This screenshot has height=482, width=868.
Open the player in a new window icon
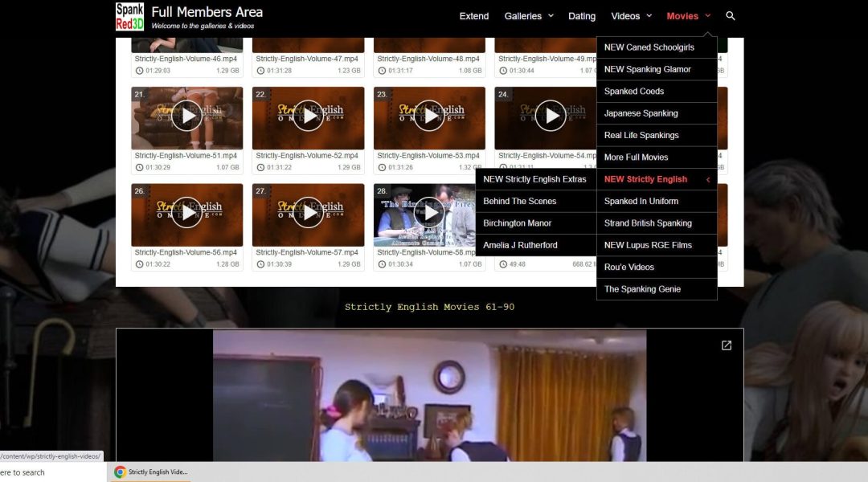coord(727,345)
